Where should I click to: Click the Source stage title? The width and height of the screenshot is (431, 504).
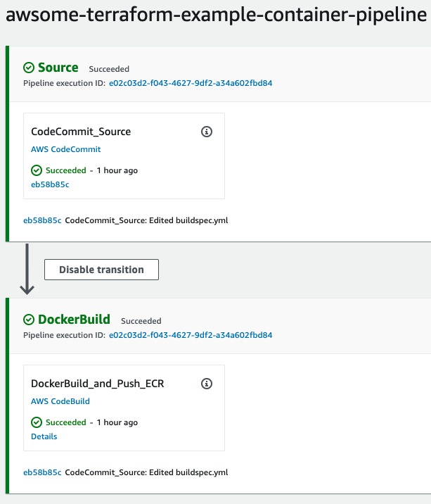[x=58, y=68]
